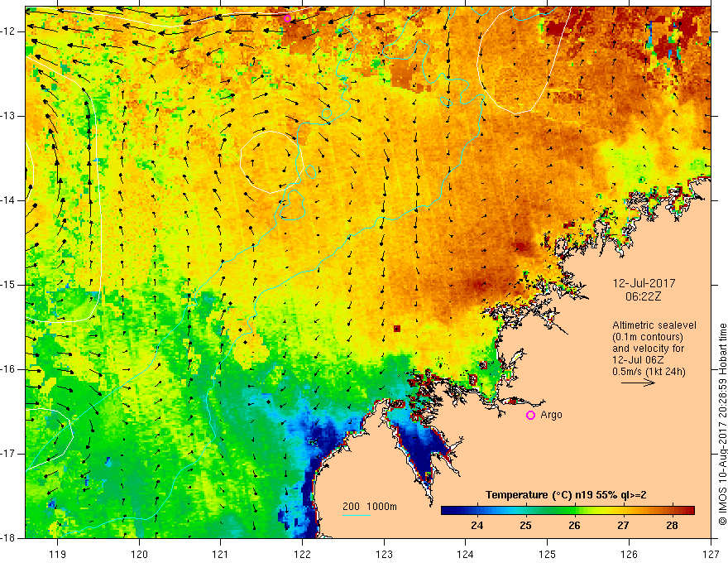This screenshot has height=563, width=728.
Task: Click the colorbar tick label '26'
Action: (x=574, y=526)
